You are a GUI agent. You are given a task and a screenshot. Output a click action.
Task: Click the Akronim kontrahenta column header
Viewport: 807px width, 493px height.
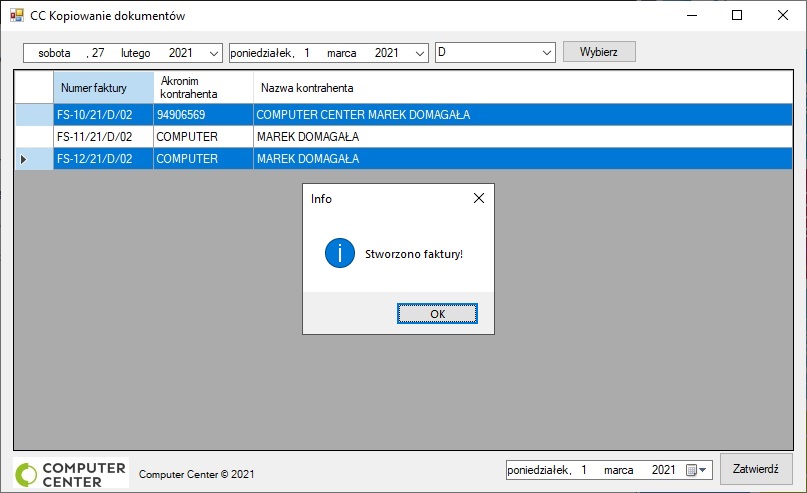point(203,87)
